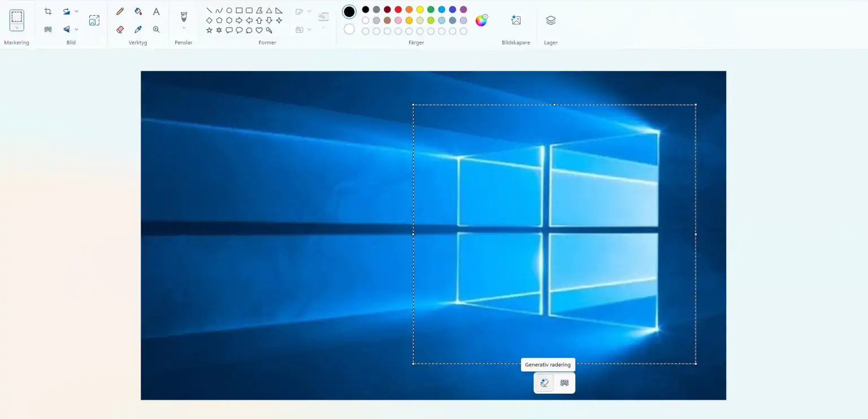Choose the down arrow shape
The width and height of the screenshot is (868, 419).
[269, 20]
